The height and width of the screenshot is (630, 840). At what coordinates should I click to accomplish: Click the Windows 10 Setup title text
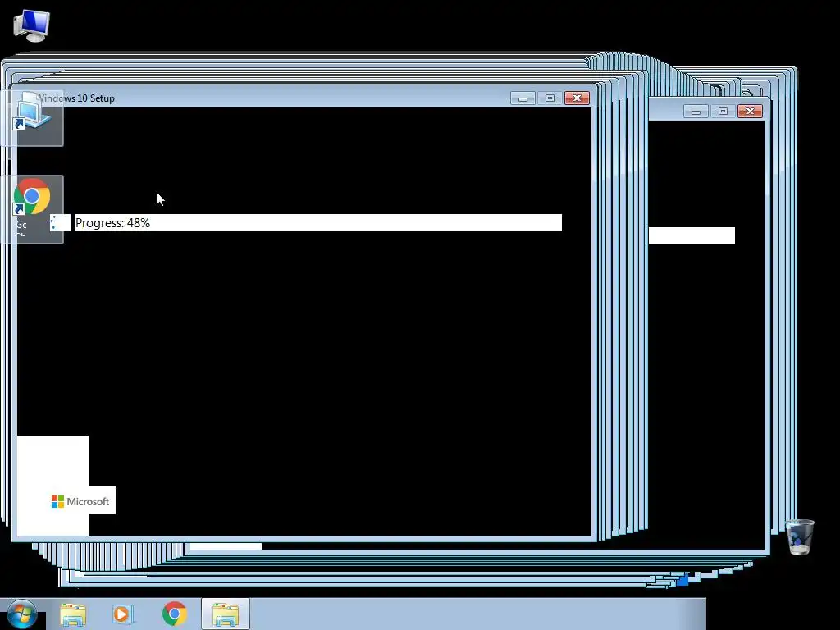pos(76,98)
